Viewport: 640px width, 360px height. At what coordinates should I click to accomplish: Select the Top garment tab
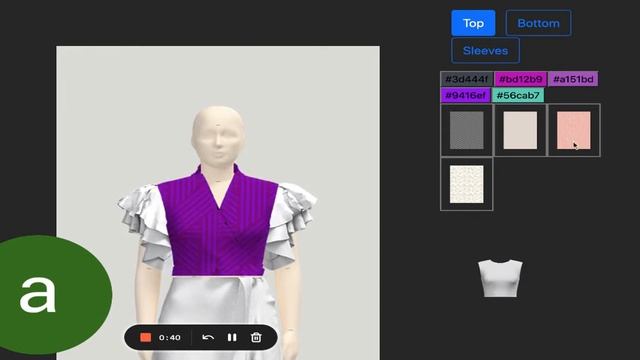pyautogui.click(x=473, y=23)
